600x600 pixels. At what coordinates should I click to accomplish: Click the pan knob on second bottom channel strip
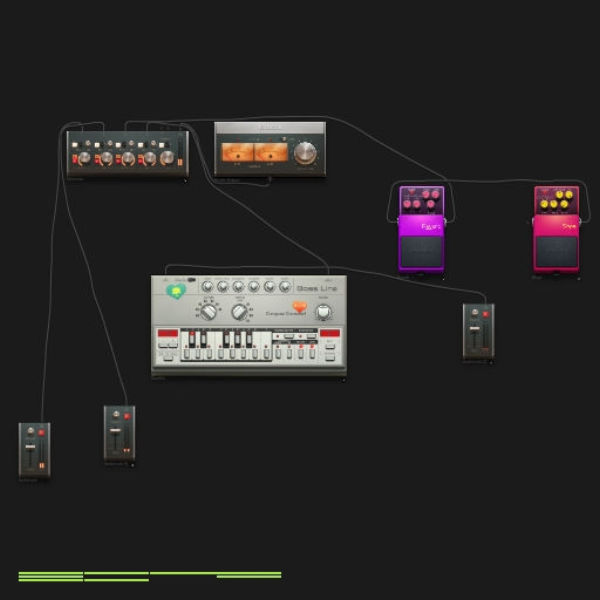116,415
